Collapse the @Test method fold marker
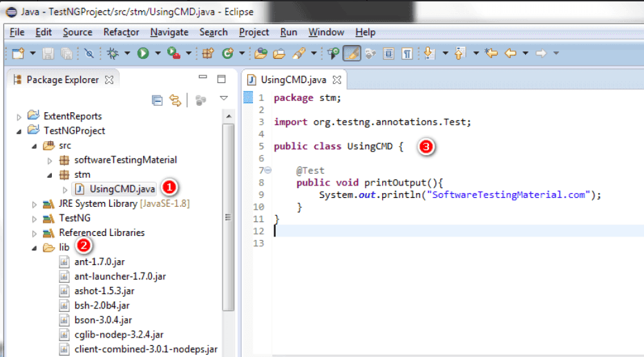The width and height of the screenshot is (644, 357). 267,170
